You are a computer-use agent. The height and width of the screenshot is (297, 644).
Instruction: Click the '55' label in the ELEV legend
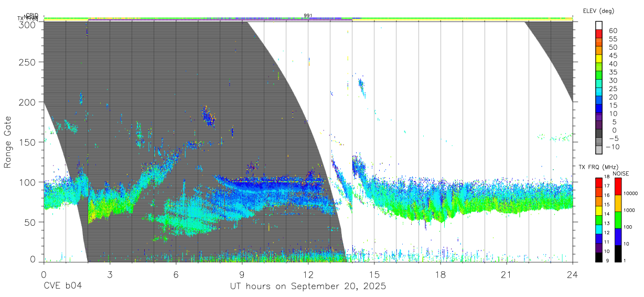(x=613, y=39)
